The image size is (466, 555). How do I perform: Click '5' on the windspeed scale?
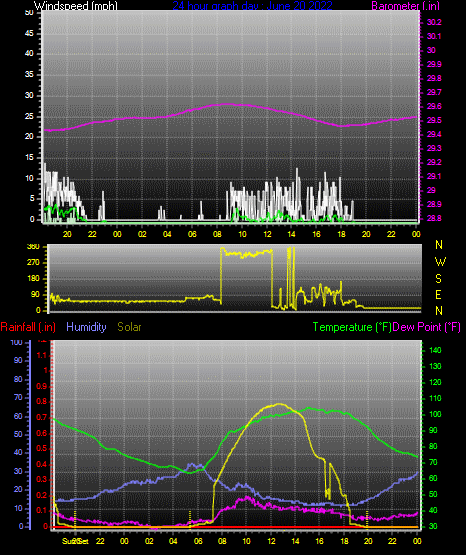pyautogui.click(x=32, y=198)
